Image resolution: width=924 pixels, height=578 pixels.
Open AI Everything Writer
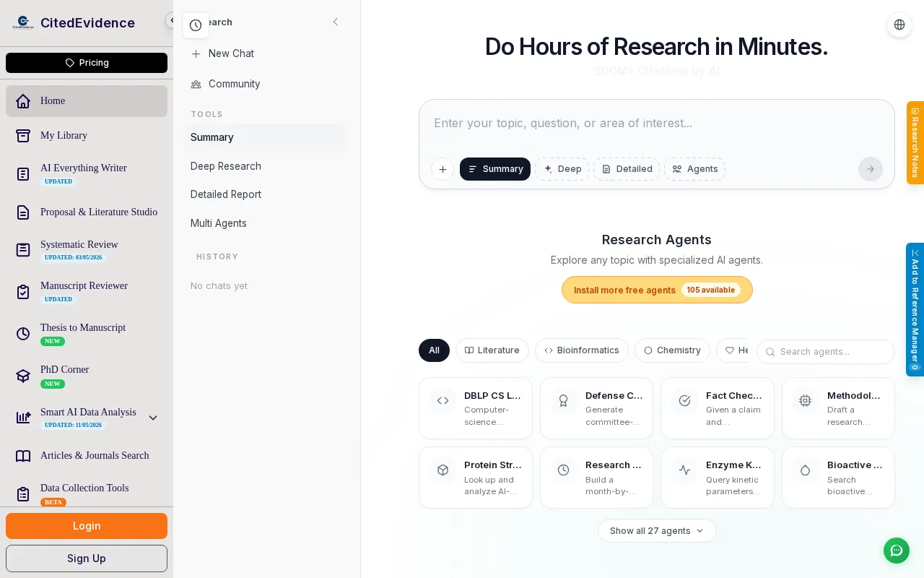tap(87, 174)
